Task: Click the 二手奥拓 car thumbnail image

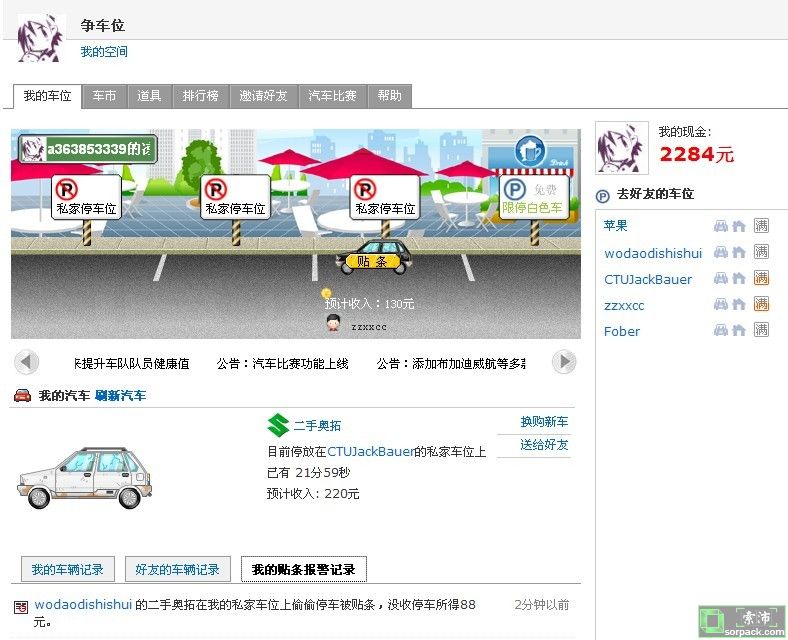Action: [85, 478]
